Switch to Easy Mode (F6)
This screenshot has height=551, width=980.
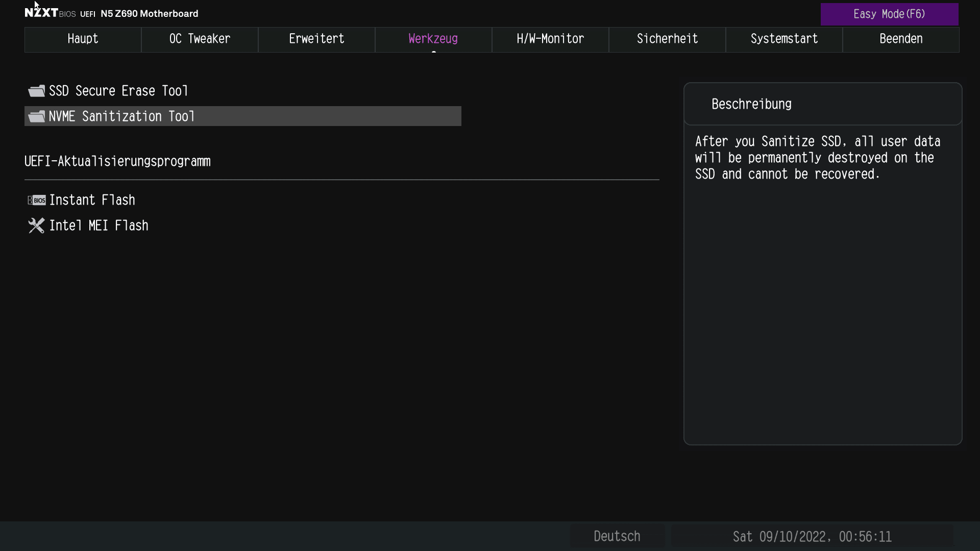pyautogui.click(x=889, y=14)
